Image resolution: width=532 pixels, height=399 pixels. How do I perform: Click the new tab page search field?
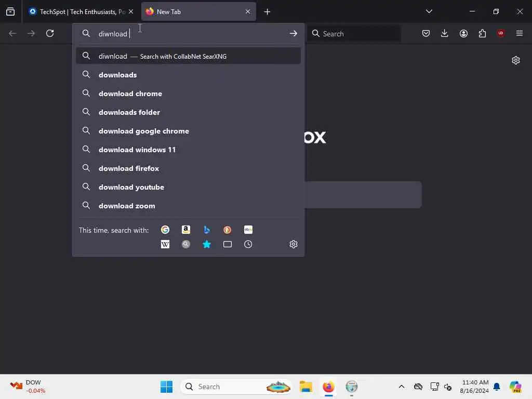click(x=363, y=195)
